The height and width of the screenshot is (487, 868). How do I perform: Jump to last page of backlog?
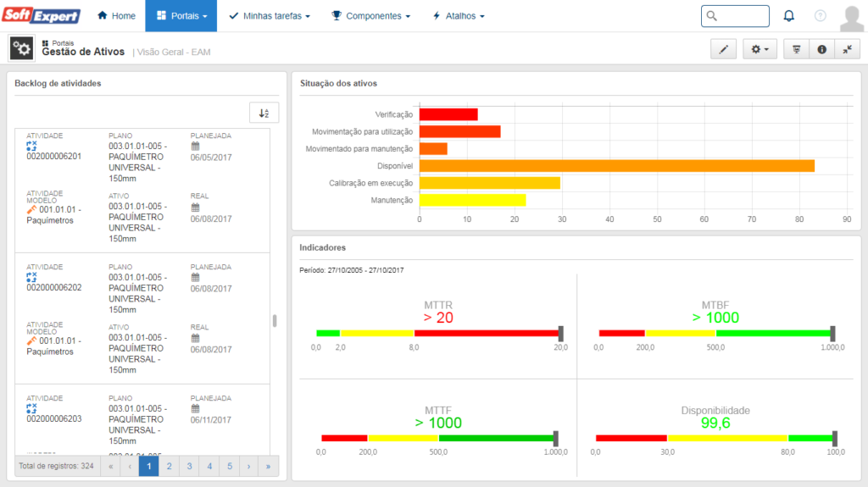coord(268,466)
